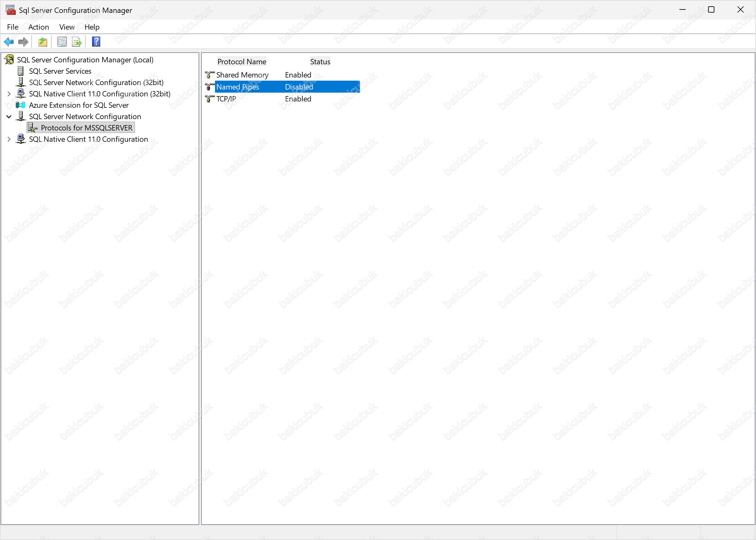Select the Named Pipes protocol row
This screenshot has width=756, height=540.
(238, 87)
